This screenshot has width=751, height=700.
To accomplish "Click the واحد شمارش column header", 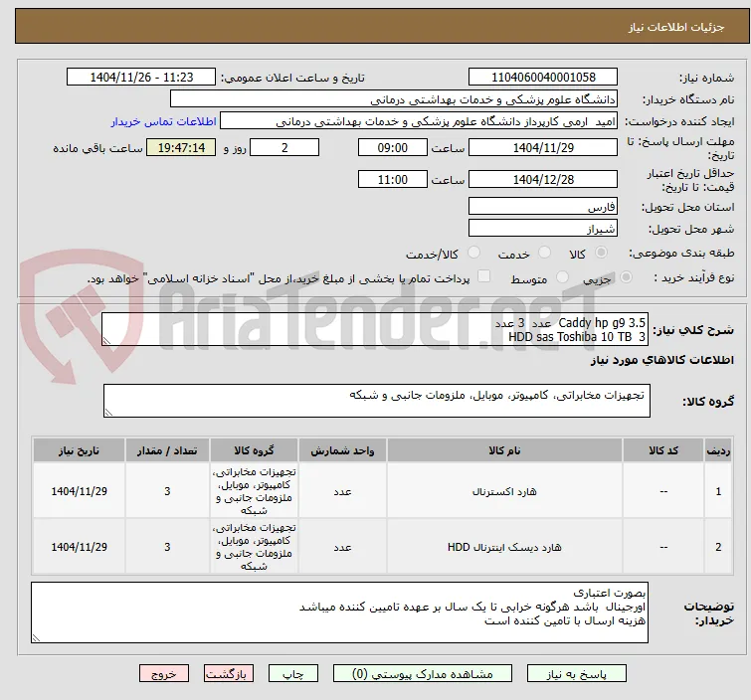I will coord(342,450).
